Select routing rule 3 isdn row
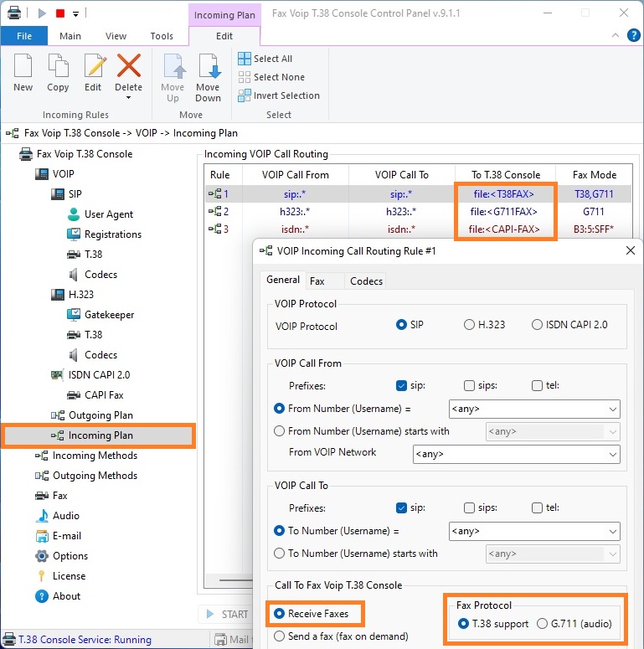Viewport: 644px width, 649px height. (418, 229)
